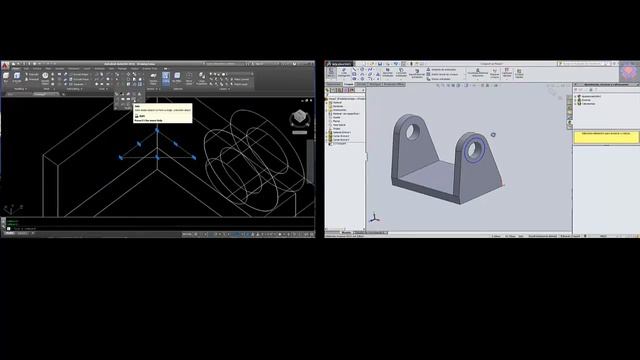Click Recortar entidades in SolidWorks
This screenshot has width=640, height=360.
387,73
